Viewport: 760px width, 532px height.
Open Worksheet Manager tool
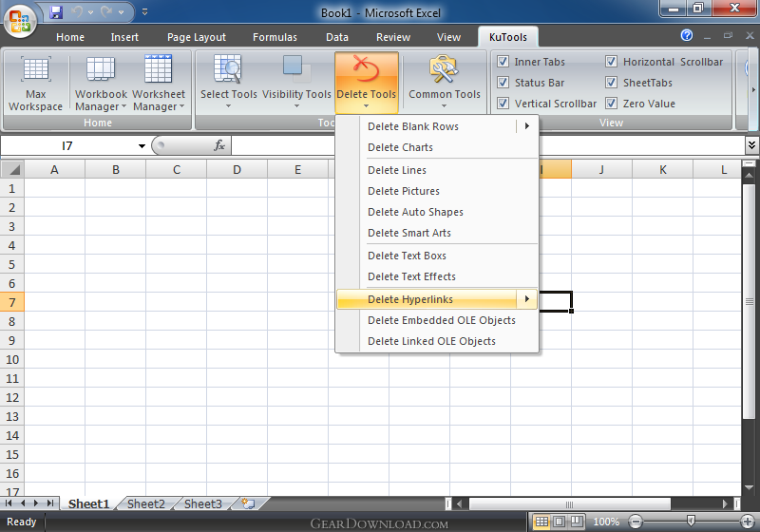click(159, 84)
